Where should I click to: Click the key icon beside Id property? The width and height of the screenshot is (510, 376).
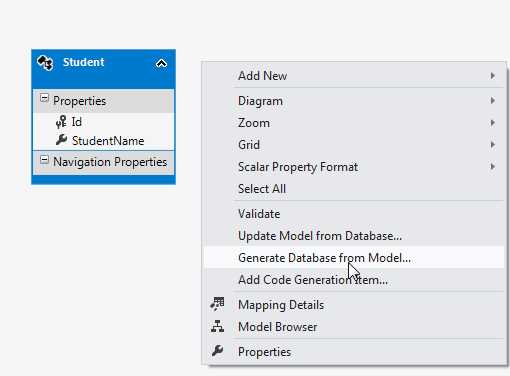pyautogui.click(x=61, y=122)
